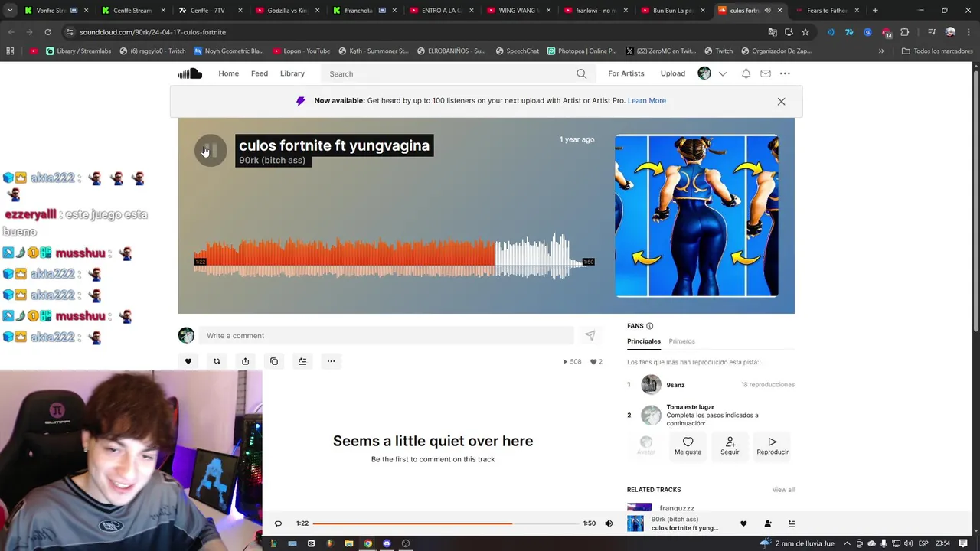Go to the Home tab
Image resolution: width=980 pixels, height=551 pixels.
[228, 73]
